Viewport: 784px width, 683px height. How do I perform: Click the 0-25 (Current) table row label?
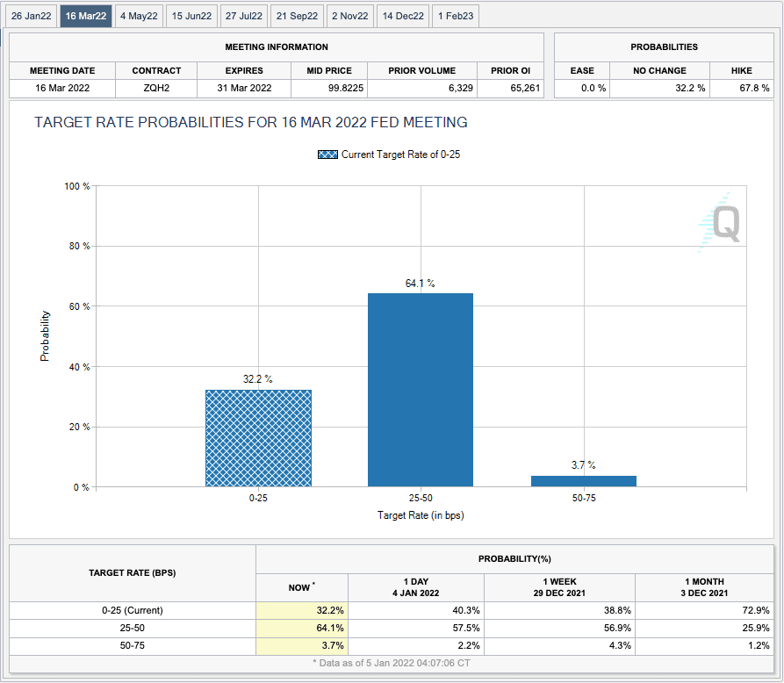[x=133, y=610]
